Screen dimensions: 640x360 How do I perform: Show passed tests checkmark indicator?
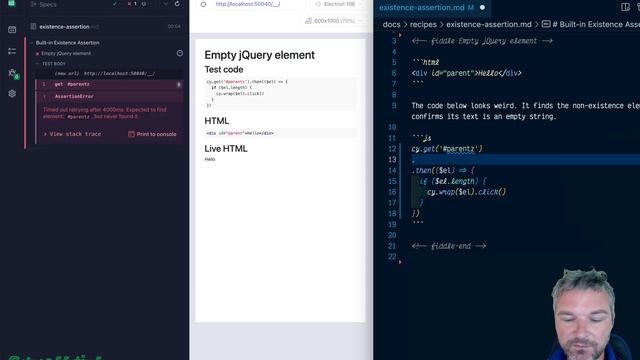[x=116, y=4]
